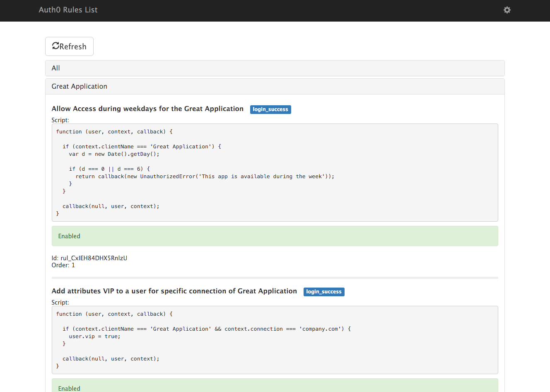
Task: Select the "Add attributes VIP" rule title
Action: (174, 291)
